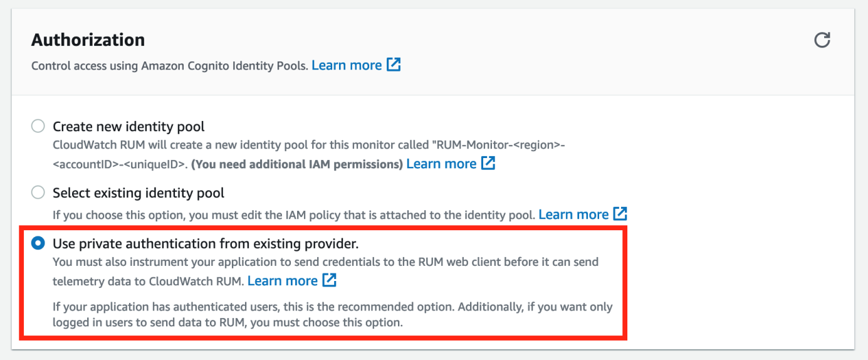Click the 'You must also instrument your application' text
868x360 pixels.
coord(325,271)
